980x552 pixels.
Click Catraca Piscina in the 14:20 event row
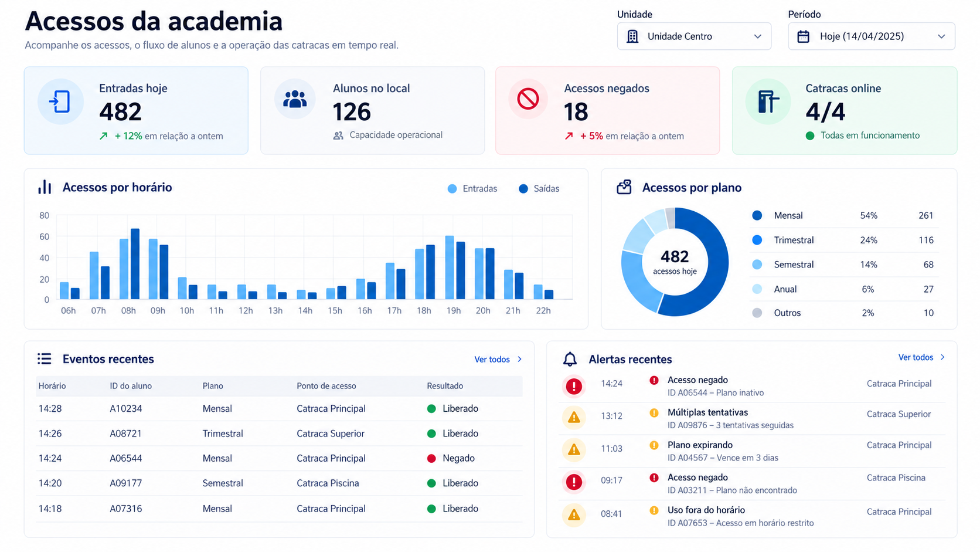point(328,483)
